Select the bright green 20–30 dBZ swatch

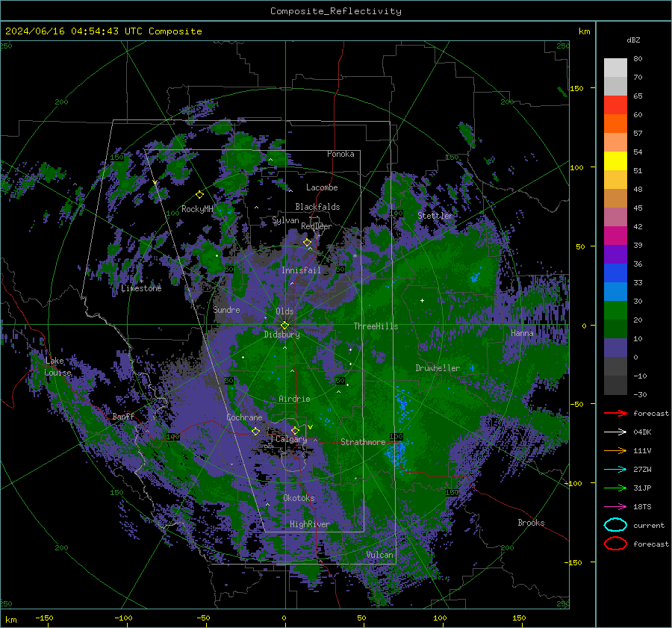tap(615, 311)
